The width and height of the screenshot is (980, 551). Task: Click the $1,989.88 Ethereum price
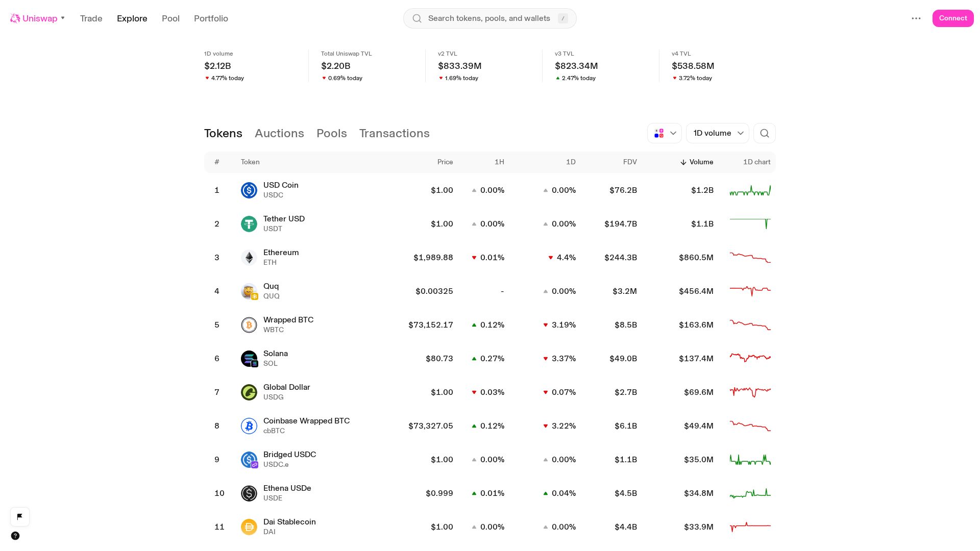tap(433, 258)
